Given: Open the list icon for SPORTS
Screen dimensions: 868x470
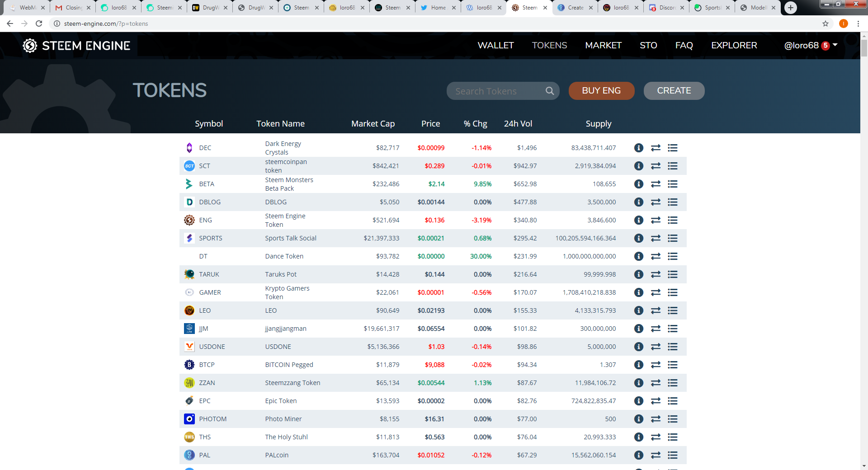Looking at the screenshot, I should pos(673,238).
